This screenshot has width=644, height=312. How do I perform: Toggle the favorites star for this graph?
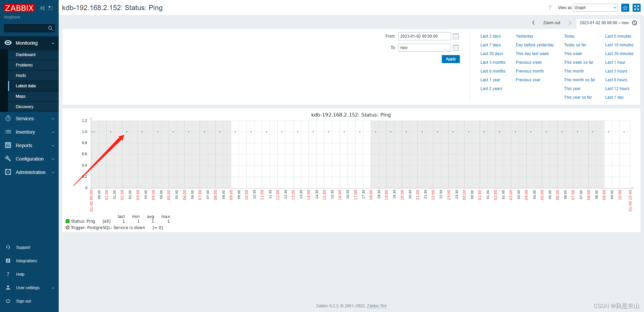[x=625, y=7]
